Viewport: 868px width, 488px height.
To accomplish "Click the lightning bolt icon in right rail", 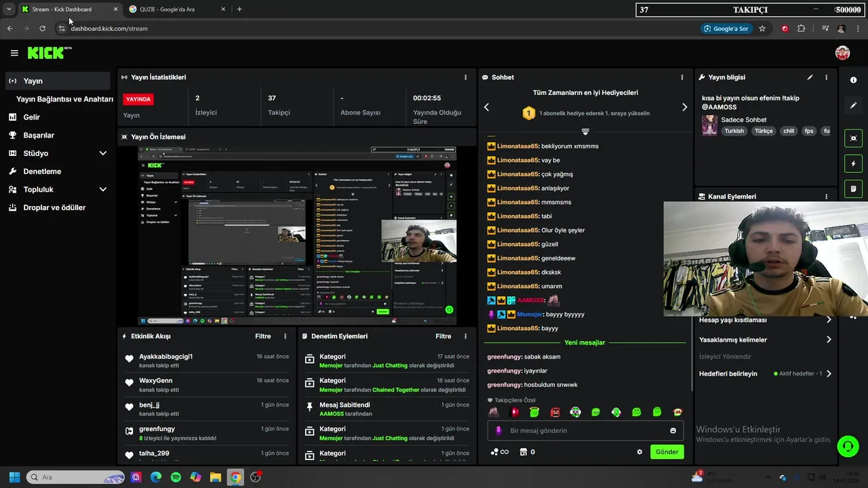I will tap(853, 163).
